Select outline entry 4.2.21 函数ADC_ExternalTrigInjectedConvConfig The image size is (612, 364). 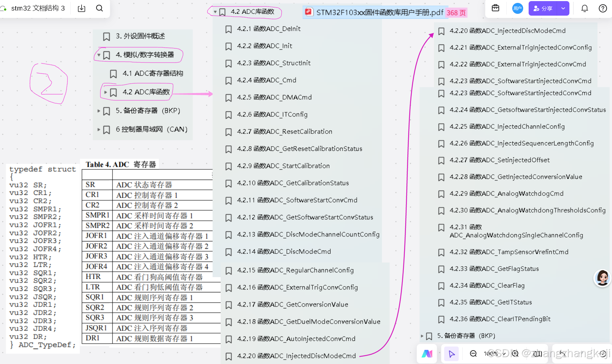pyautogui.click(x=521, y=48)
